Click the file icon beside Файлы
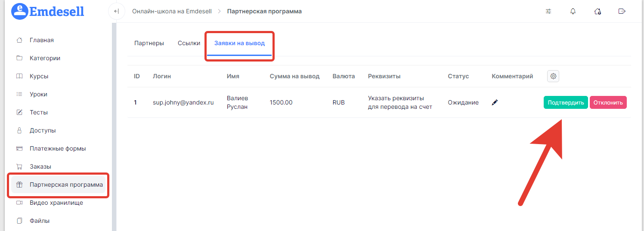644x231 pixels. click(x=19, y=221)
